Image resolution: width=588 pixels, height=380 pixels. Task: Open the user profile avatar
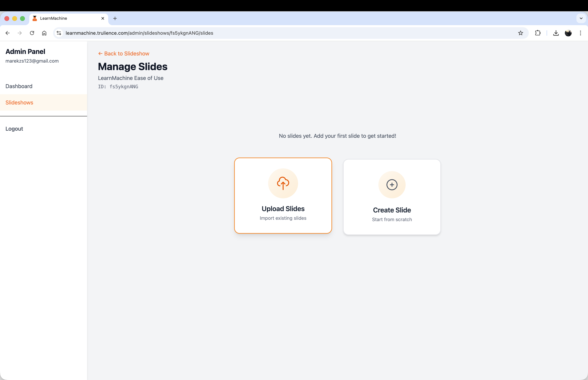(x=568, y=33)
